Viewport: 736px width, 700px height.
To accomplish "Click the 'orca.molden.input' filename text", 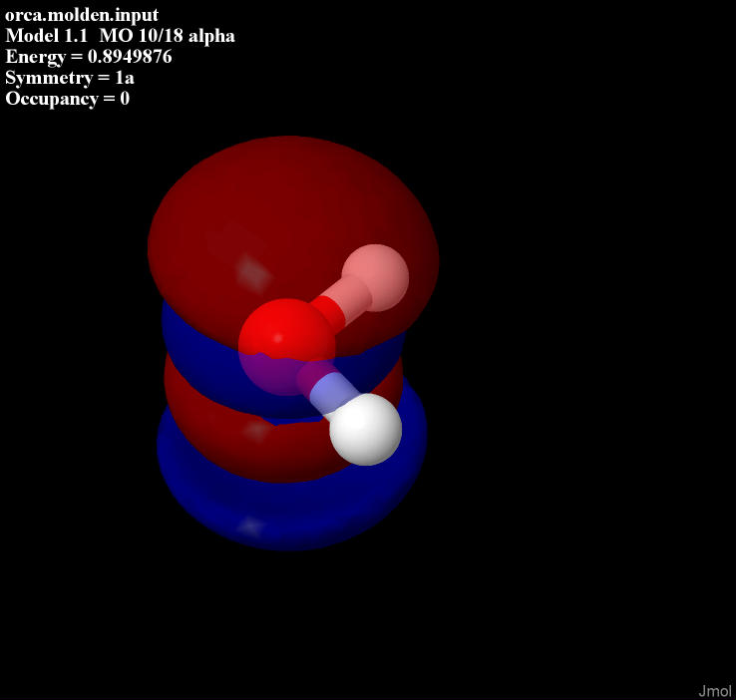I will coord(82,15).
